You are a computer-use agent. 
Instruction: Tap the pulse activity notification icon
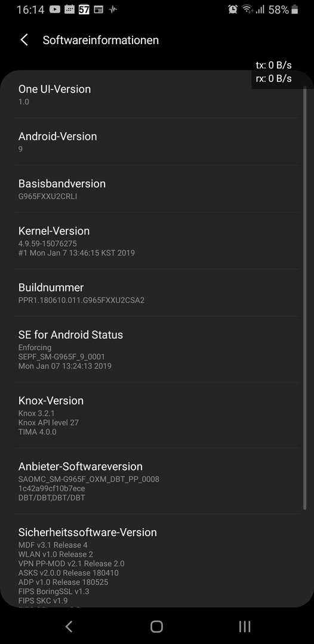click(113, 10)
